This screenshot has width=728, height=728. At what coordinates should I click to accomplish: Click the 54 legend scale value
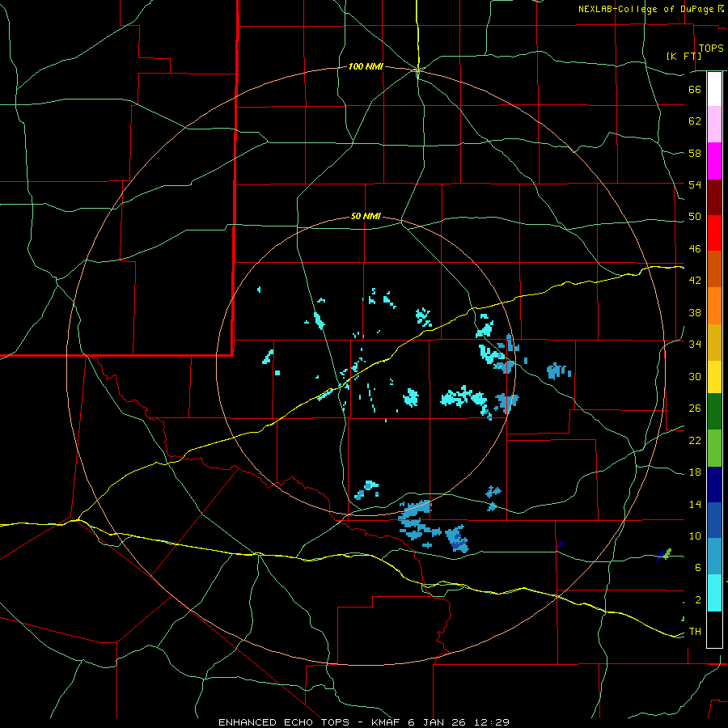pos(695,184)
